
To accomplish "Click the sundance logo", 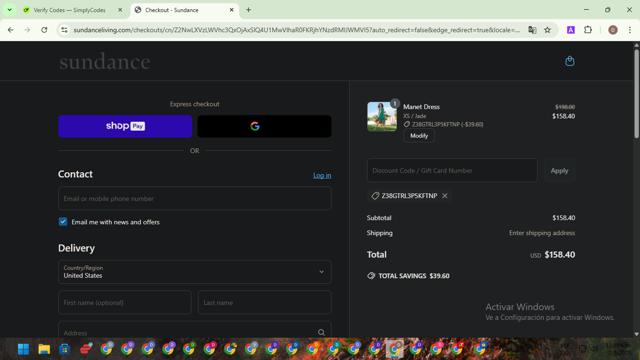I will 105,62.
